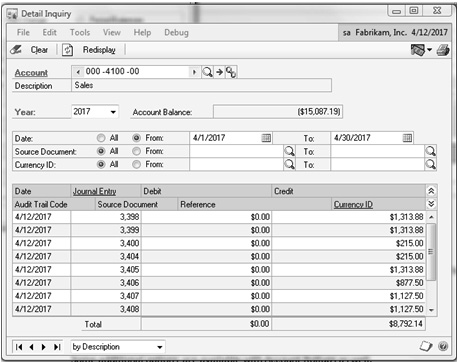Screen dimensions: 458x362
Task: Select Currency ID From radio button
Action: (x=136, y=164)
